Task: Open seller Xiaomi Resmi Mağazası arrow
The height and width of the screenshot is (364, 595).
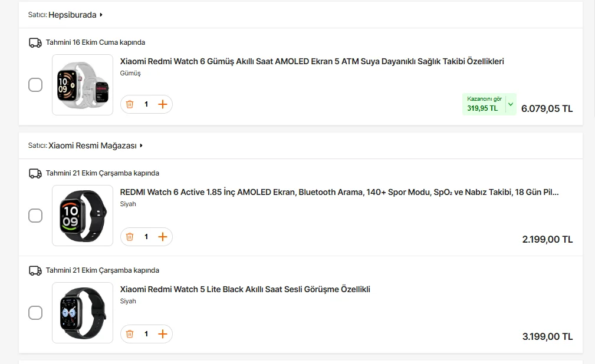Action: [x=141, y=145]
